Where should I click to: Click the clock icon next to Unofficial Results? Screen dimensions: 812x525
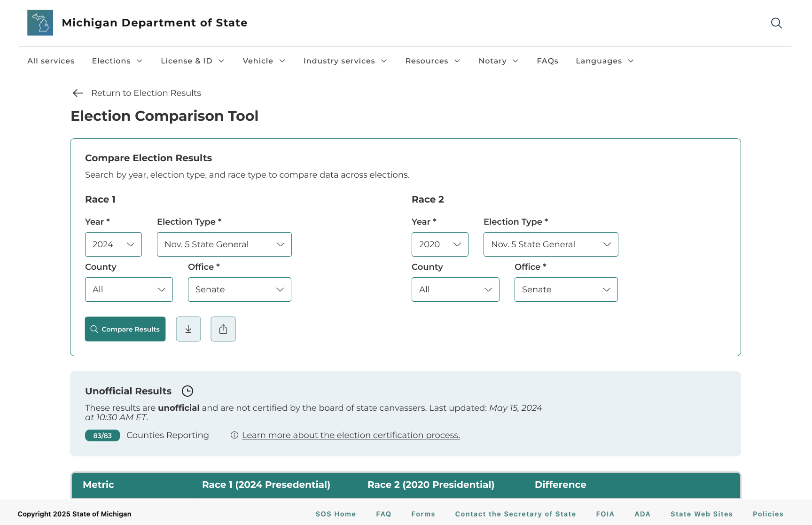point(187,391)
